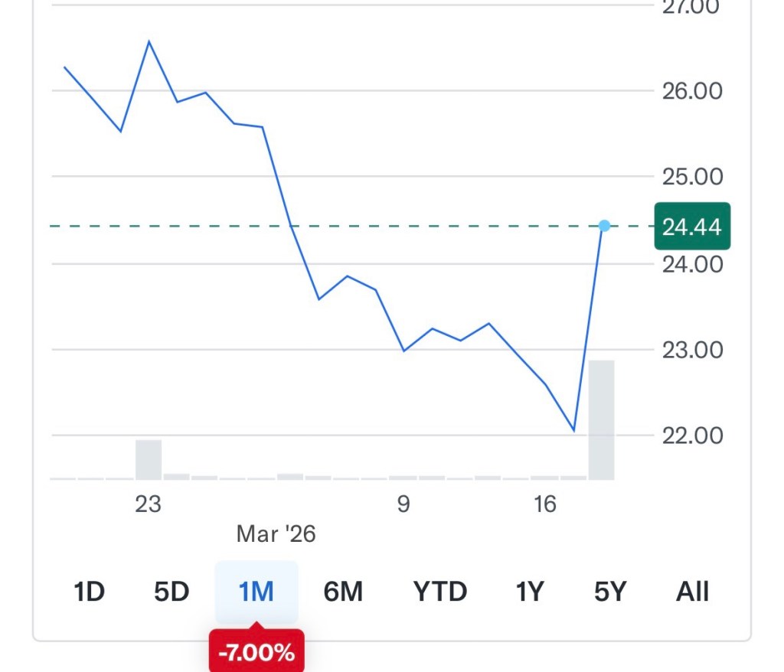Click the 23 date label
This screenshot has height=672, width=784.
pos(149,504)
